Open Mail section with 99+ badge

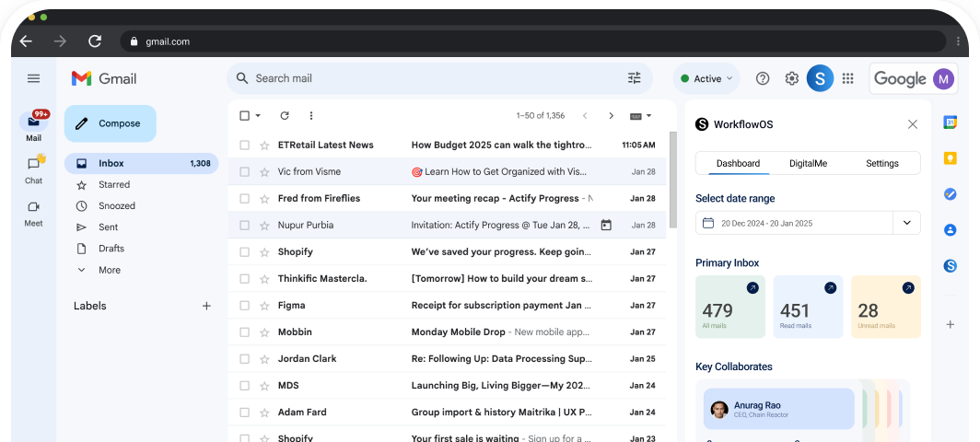[x=34, y=125]
